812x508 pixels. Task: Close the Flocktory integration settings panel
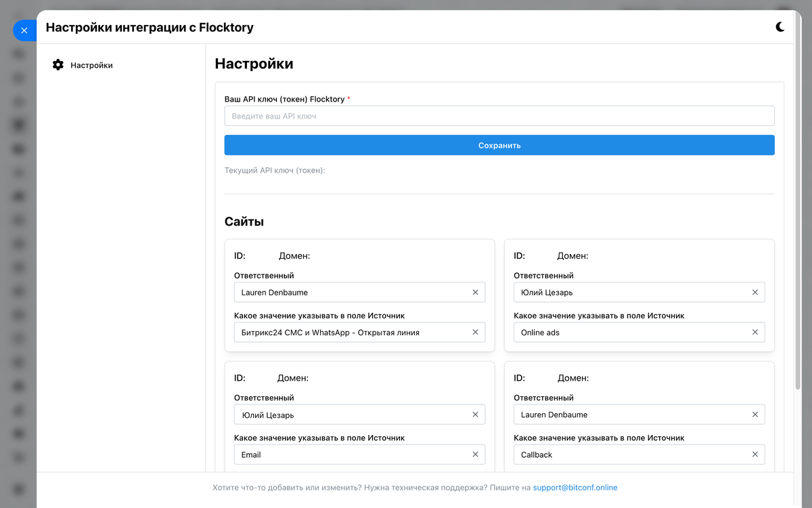click(x=24, y=30)
